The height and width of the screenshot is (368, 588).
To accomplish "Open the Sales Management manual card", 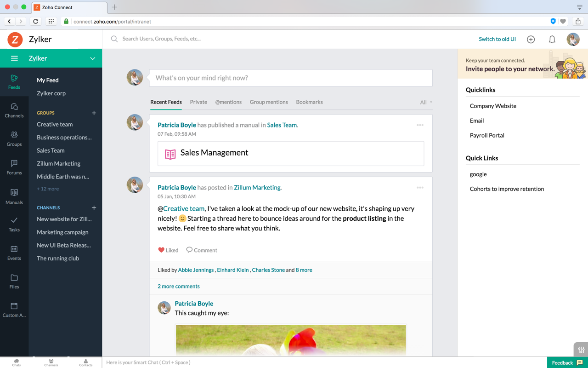I will pos(291,153).
